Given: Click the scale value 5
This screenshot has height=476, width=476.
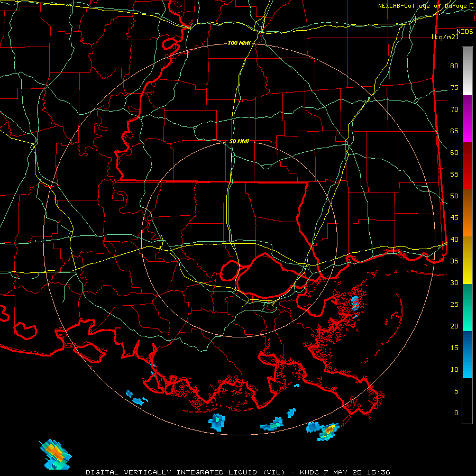Looking at the screenshot, I should [456, 391].
